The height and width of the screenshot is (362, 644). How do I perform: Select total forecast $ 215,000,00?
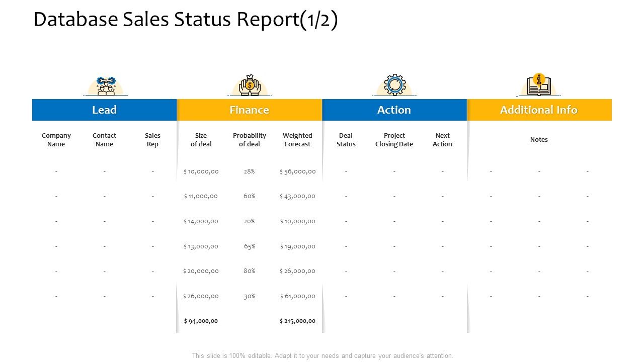(297, 321)
